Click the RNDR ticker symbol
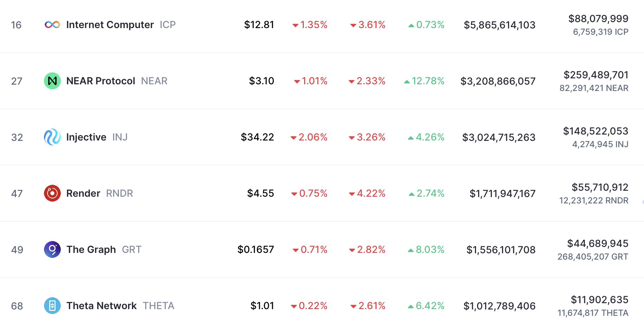This screenshot has height=326, width=644. (120, 193)
